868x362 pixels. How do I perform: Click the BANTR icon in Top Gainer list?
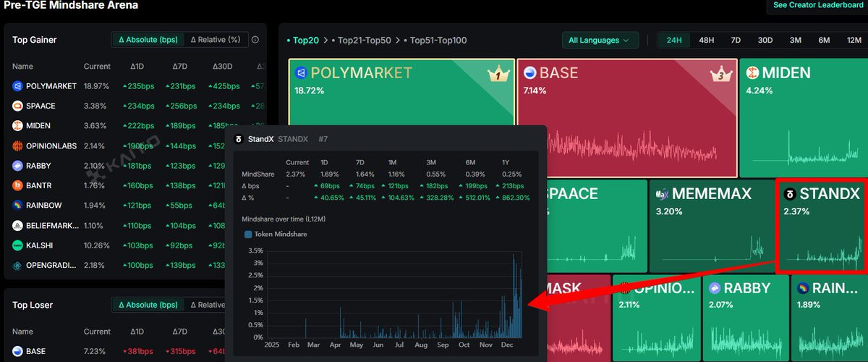tap(17, 185)
